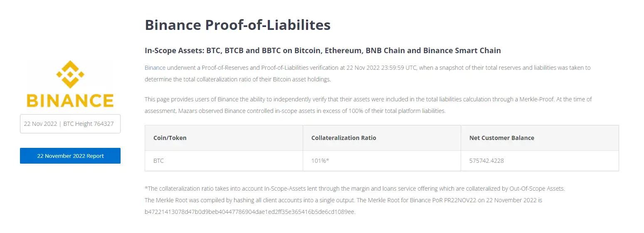Click the Merkle Root hash string
The image size is (644, 233).
coord(249,212)
